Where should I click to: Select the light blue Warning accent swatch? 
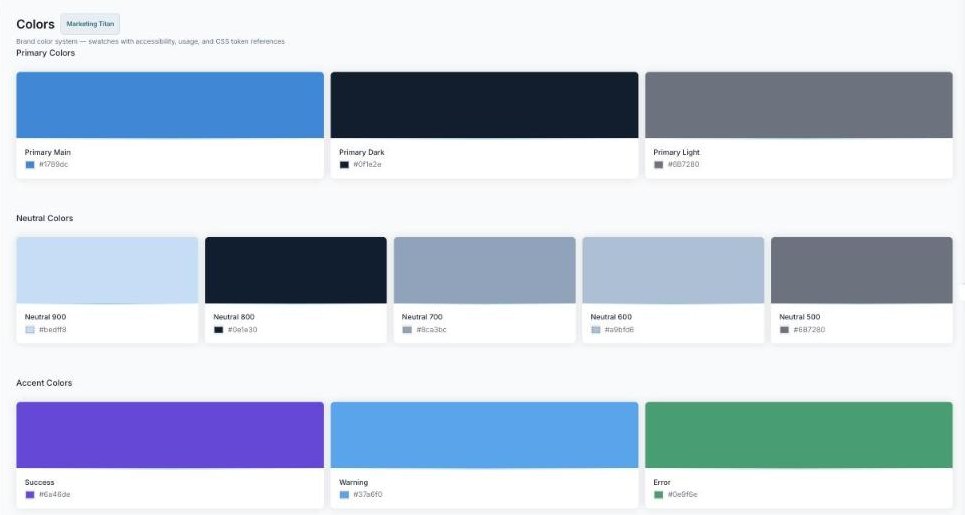(484, 435)
